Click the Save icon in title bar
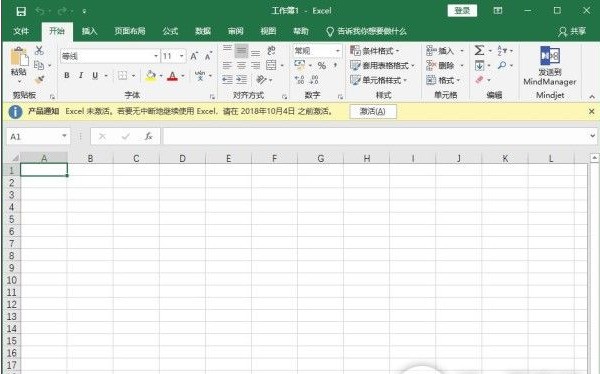Viewport: 600px width, 374px height. [x=21, y=11]
